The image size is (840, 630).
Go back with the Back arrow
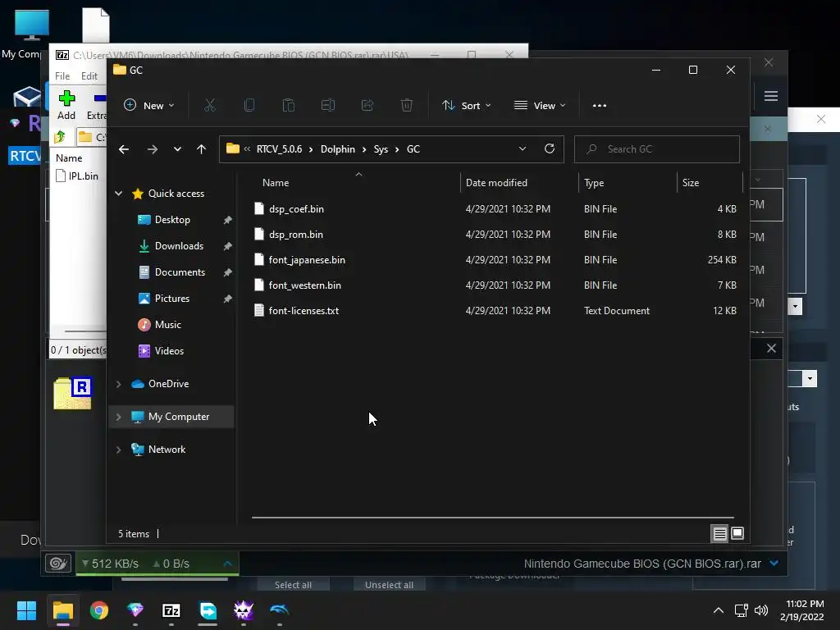[x=124, y=149]
